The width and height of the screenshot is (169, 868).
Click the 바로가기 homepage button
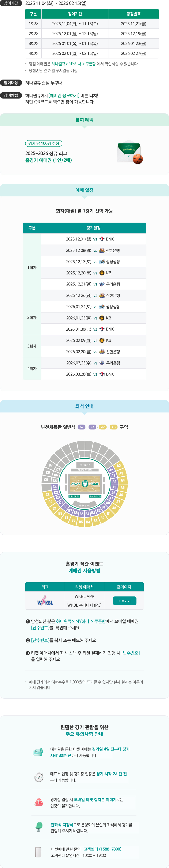[124, 601]
